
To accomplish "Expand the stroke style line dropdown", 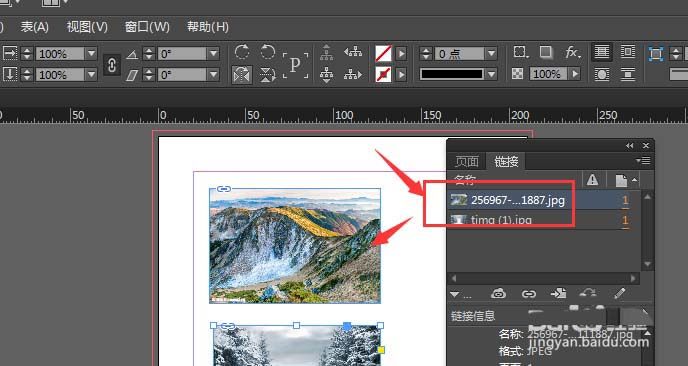I will coord(491,74).
